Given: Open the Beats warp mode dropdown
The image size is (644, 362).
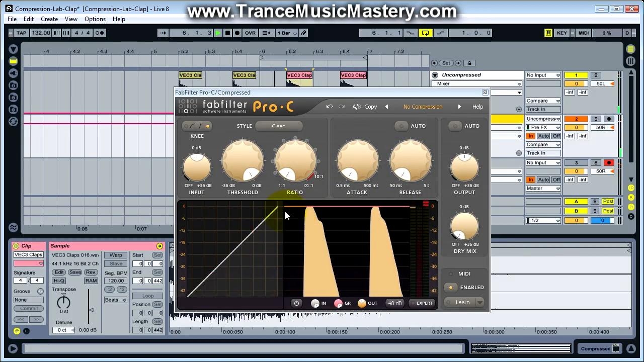Looking at the screenshot, I should [115, 300].
